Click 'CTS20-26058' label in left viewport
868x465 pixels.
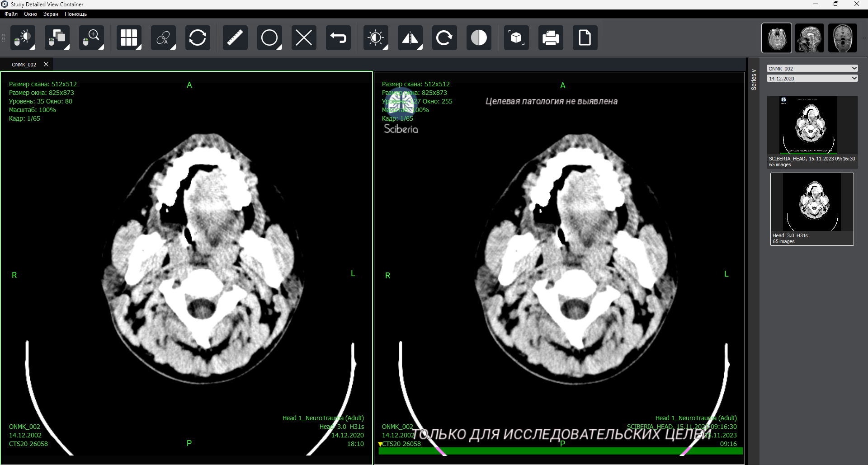coord(28,444)
